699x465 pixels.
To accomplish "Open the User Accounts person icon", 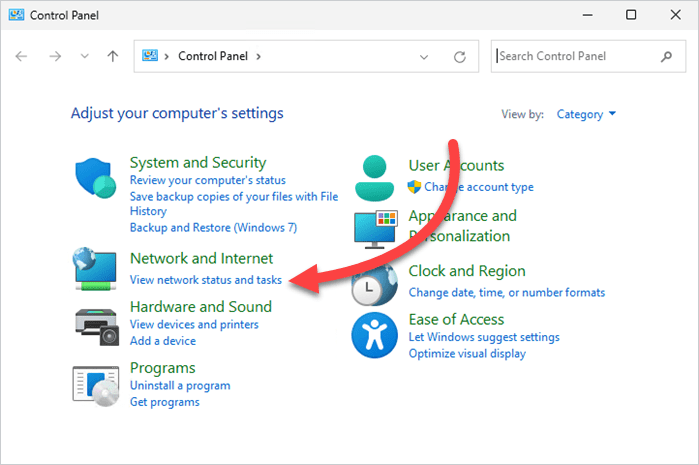I will point(374,178).
